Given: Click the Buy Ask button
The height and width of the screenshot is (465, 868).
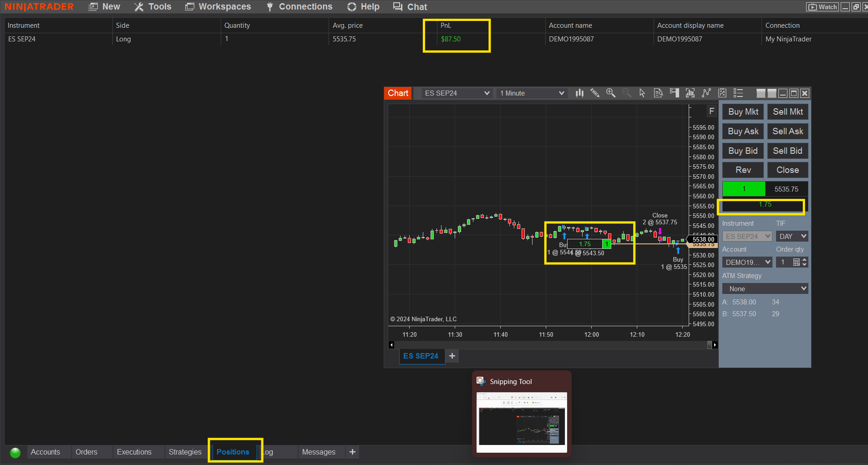Looking at the screenshot, I should click(743, 131).
